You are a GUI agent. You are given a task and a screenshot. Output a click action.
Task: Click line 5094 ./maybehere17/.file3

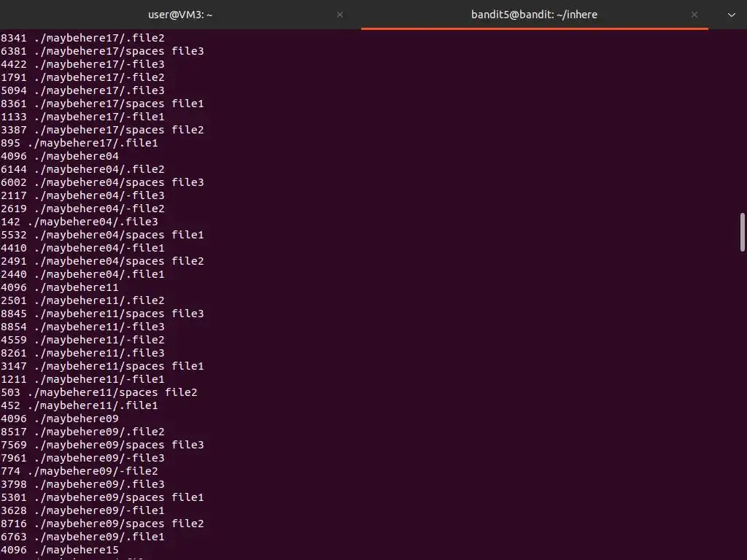click(x=82, y=90)
